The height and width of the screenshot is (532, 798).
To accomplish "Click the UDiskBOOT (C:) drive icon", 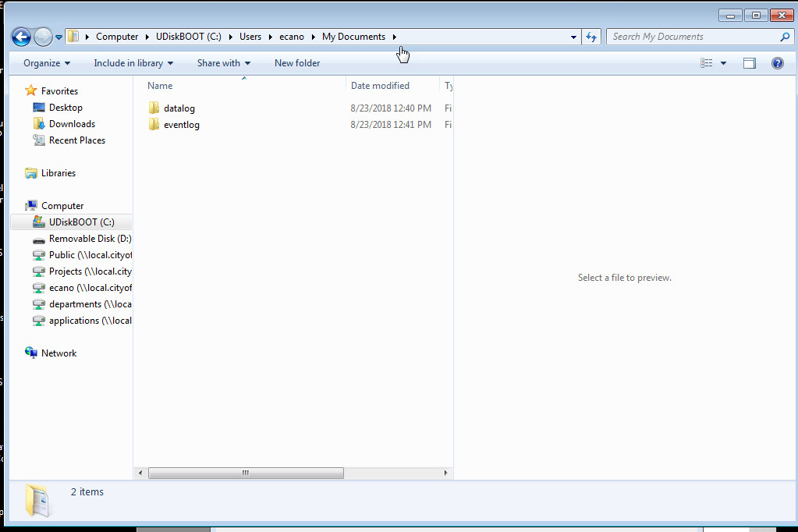I will click(x=39, y=222).
